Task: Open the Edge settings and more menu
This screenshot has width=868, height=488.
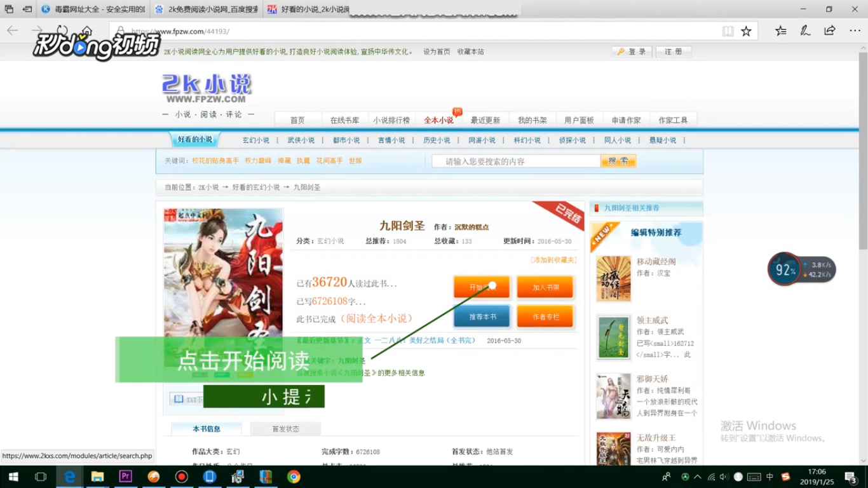Action: [855, 30]
